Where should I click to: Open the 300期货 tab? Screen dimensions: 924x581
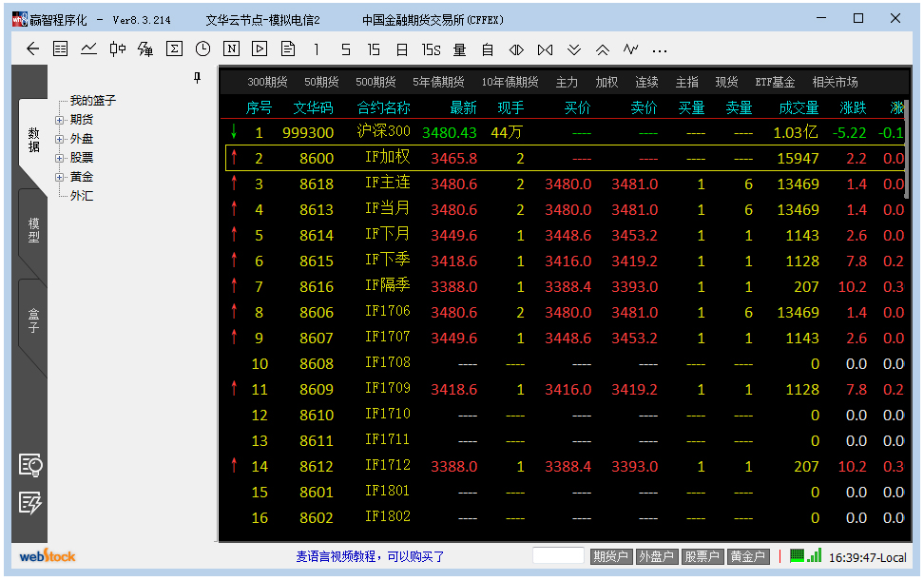(267, 82)
